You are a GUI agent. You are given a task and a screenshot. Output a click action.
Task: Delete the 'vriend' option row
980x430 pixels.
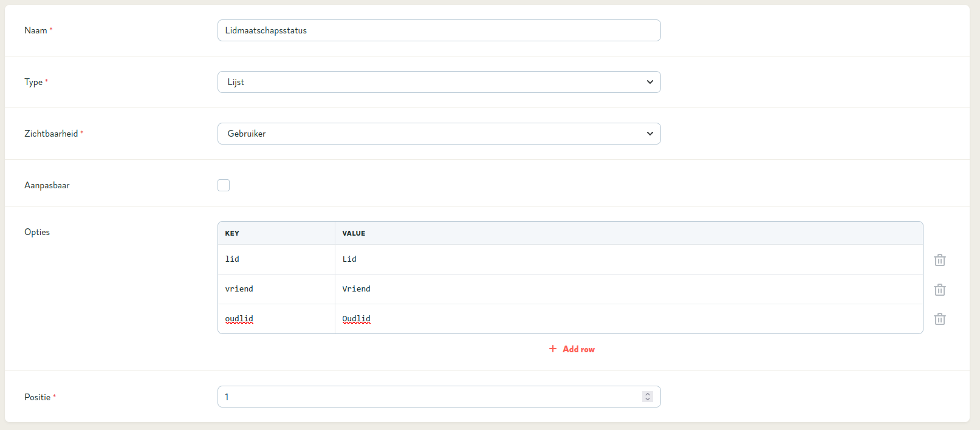click(x=939, y=290)
